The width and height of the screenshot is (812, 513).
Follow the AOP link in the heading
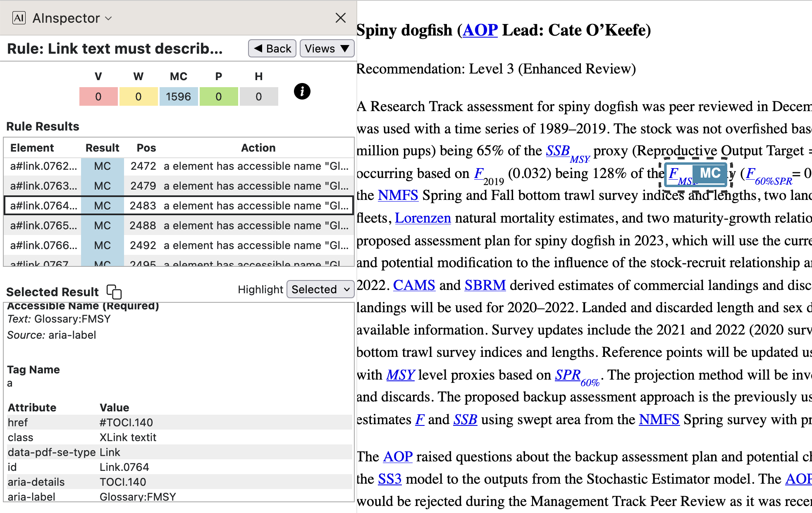point(480,30)
